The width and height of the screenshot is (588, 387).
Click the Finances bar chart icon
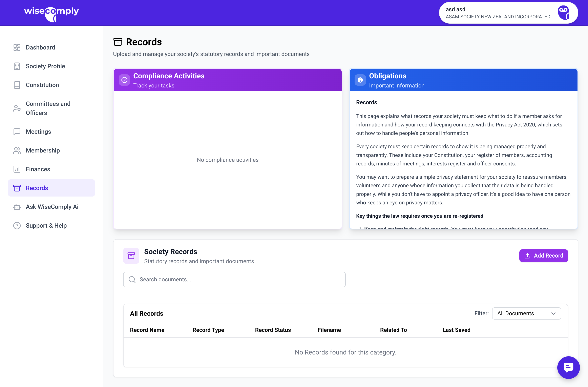17,169
